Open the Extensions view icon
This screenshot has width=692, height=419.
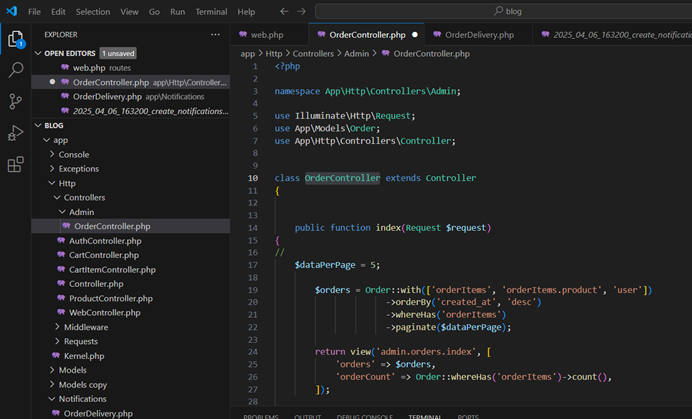(16, 164)
